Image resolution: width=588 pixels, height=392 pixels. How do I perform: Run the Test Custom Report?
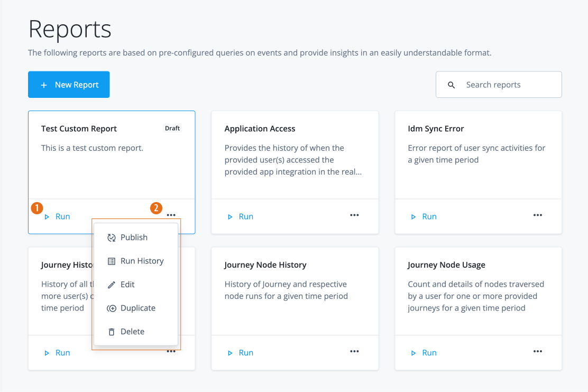coord(57,216)
